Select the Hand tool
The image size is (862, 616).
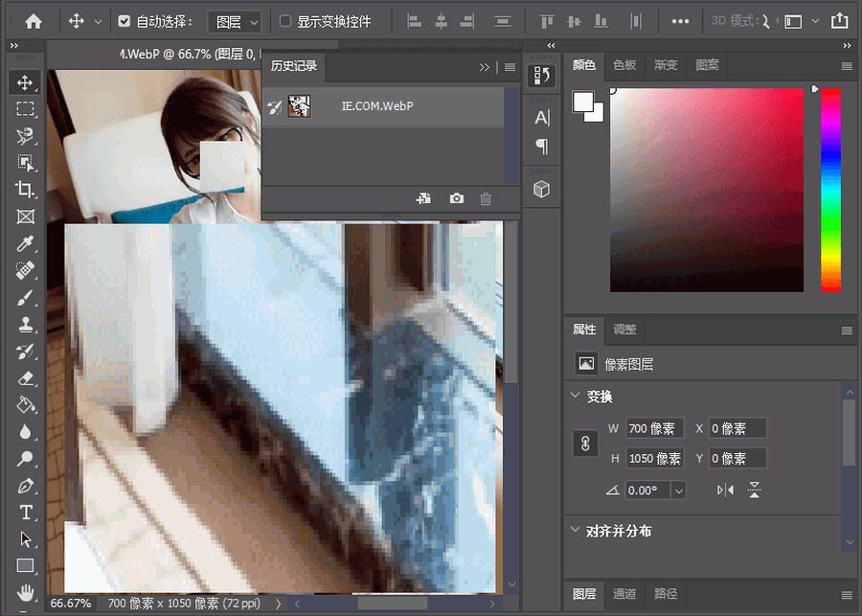[26, 591]
